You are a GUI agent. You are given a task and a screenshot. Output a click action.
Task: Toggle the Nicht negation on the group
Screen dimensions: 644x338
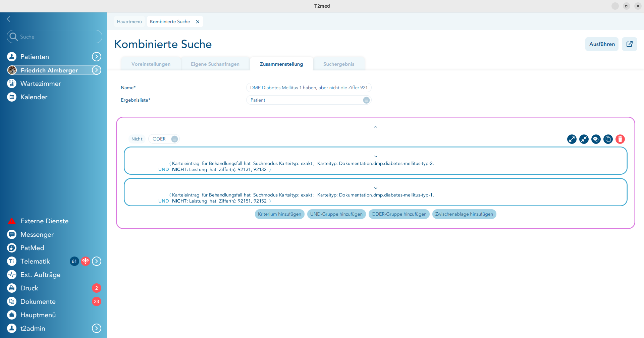tap(137, 139)
